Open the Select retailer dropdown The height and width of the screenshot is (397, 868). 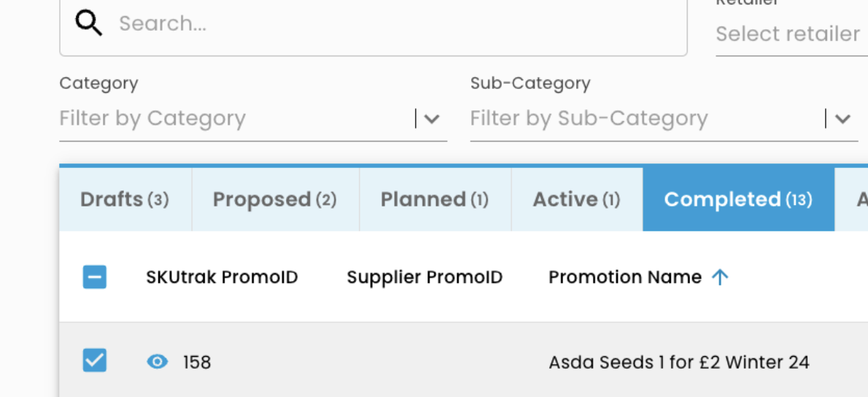point(788,34)
